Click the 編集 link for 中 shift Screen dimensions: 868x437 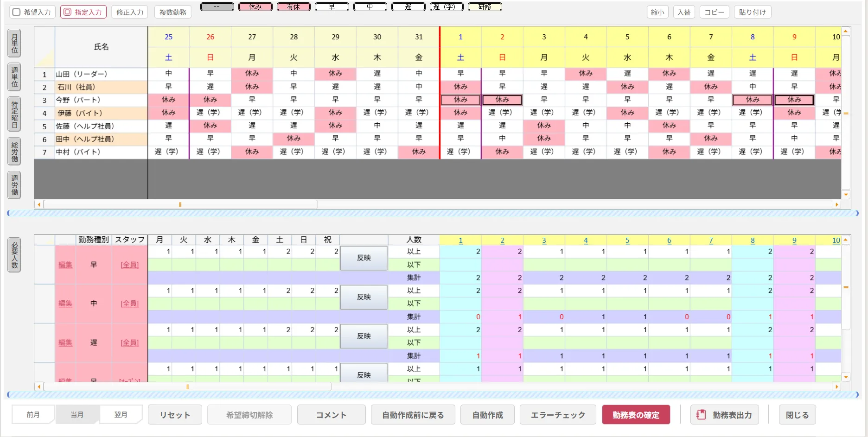65,304
